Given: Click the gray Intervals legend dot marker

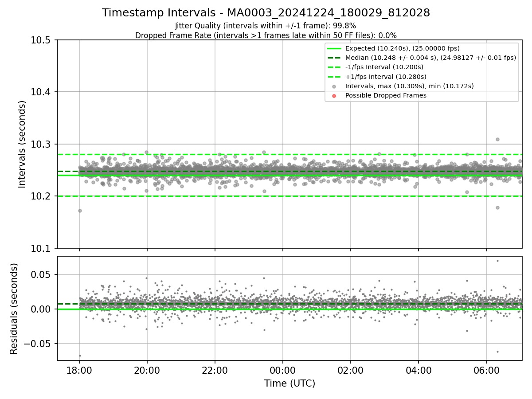Looking at the screenshot, I should click(x=334, y=86).
